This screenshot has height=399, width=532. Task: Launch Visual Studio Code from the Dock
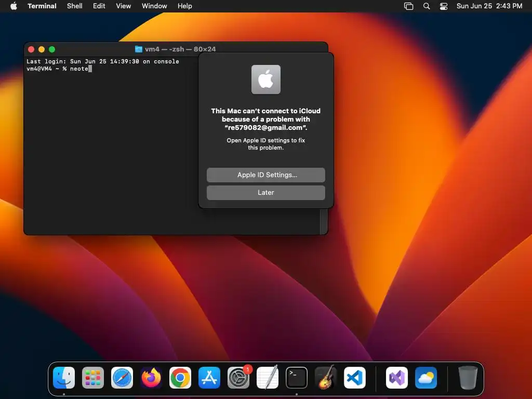[355, 378]
